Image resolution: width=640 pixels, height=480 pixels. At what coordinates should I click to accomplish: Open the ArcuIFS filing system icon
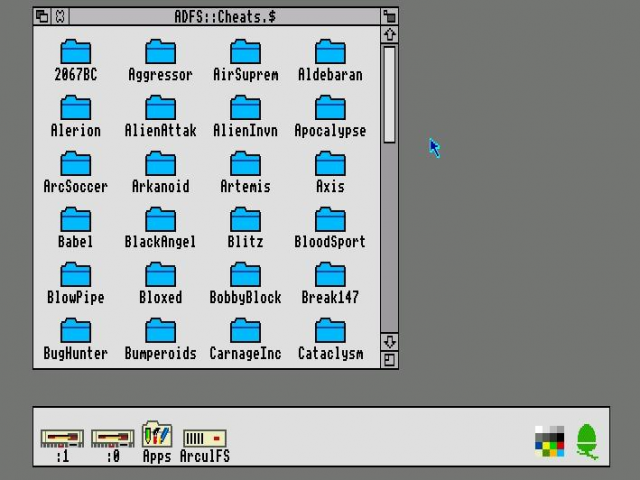point(204,438)
